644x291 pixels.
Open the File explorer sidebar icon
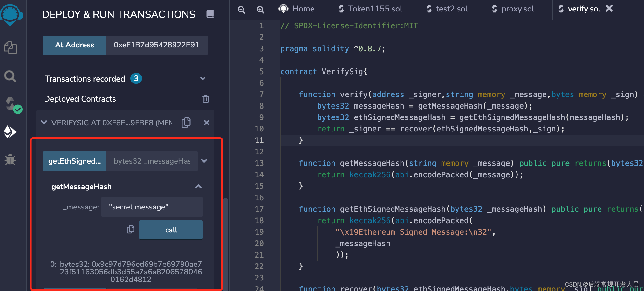[x=10, y=48]
